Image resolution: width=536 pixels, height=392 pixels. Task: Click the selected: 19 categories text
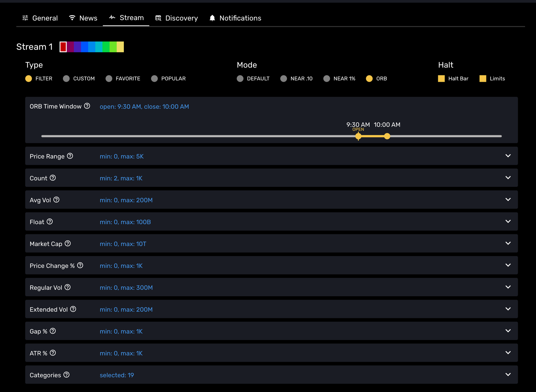[x=117, y=375]
